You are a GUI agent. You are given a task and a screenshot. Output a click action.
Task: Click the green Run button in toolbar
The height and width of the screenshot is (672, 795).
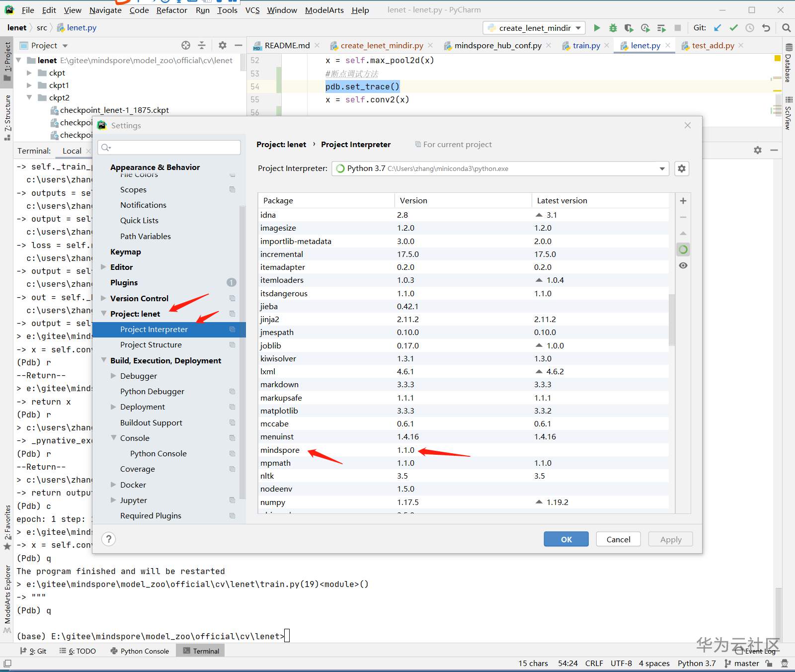click(x=597, y=28)
